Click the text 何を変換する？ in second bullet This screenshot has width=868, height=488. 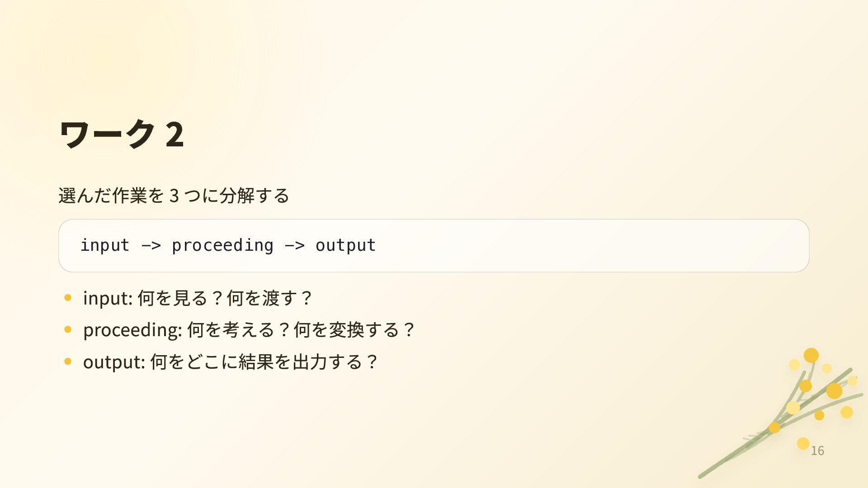pyautogui.click(x=354, y=330)
